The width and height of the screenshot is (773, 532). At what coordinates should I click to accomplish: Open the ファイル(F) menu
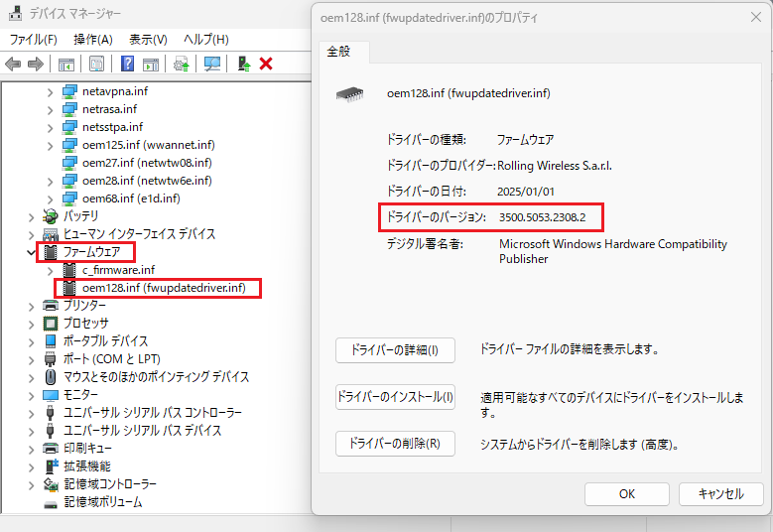(x=33, y=40)
